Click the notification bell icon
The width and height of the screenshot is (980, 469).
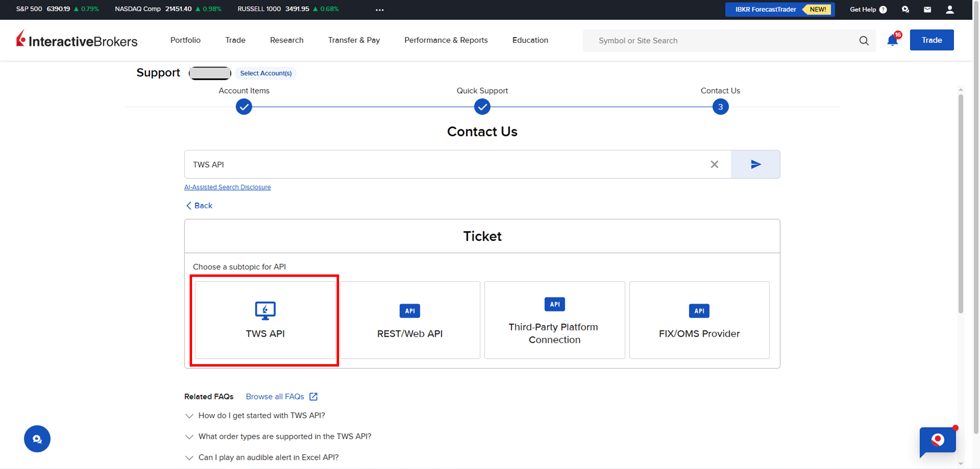tap(892, 41)
